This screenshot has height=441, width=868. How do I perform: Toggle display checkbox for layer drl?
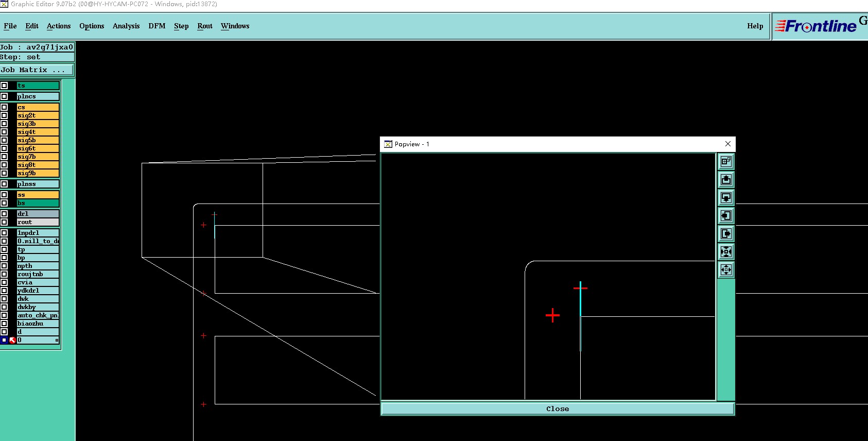pyautogui.click(x=4, y=214)
